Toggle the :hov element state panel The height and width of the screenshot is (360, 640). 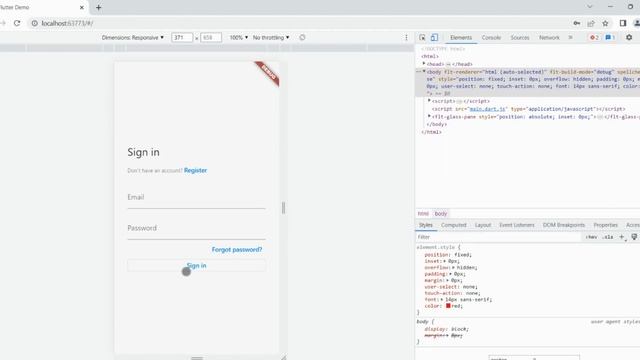[591, 237]
